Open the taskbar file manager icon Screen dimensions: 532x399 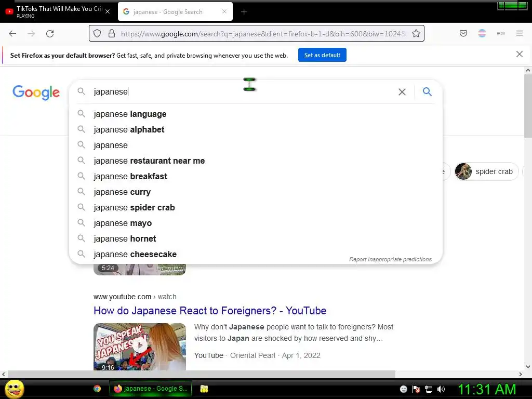tap(204, 389)
